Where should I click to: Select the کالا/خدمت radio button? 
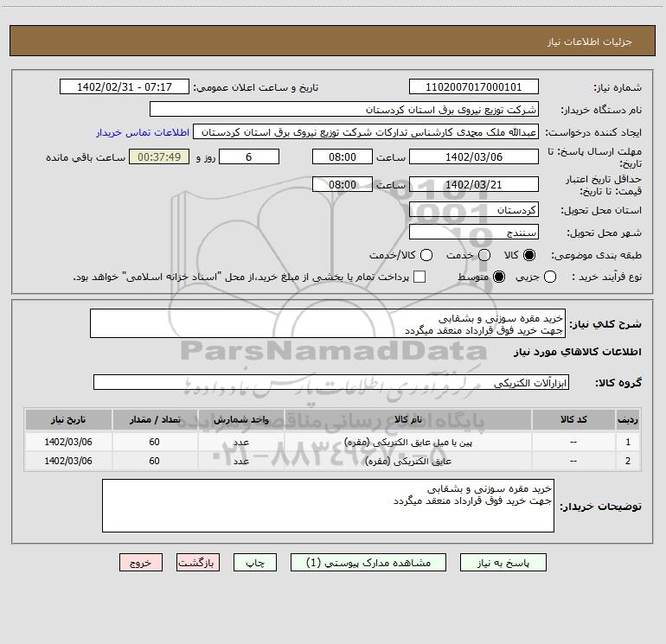point(426,255)
